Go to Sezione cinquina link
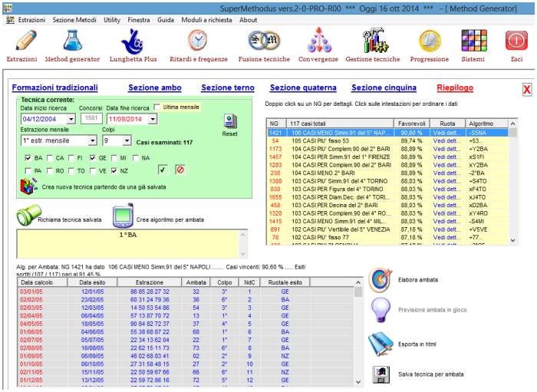The image size is (537, 392). point(384,87)
